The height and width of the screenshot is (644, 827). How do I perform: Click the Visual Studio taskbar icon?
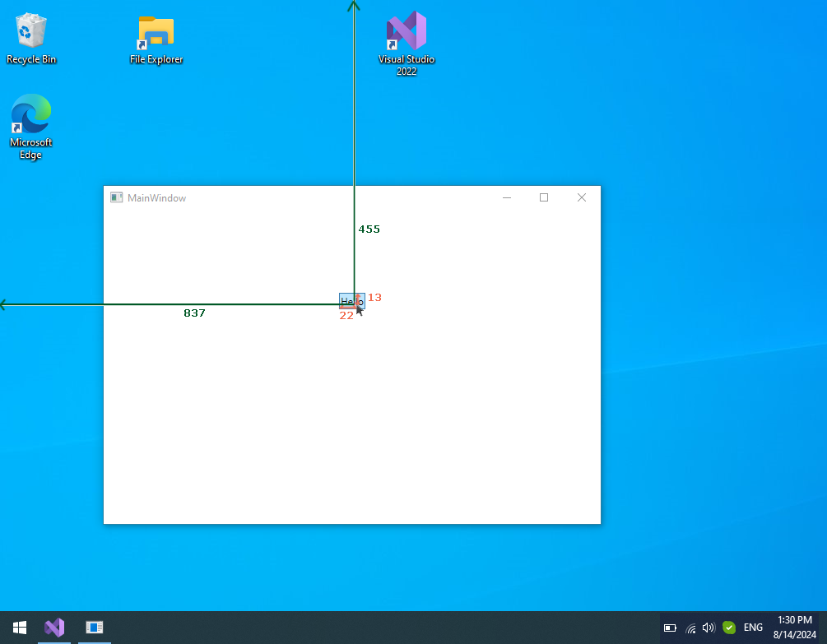(x=54, y=628)
